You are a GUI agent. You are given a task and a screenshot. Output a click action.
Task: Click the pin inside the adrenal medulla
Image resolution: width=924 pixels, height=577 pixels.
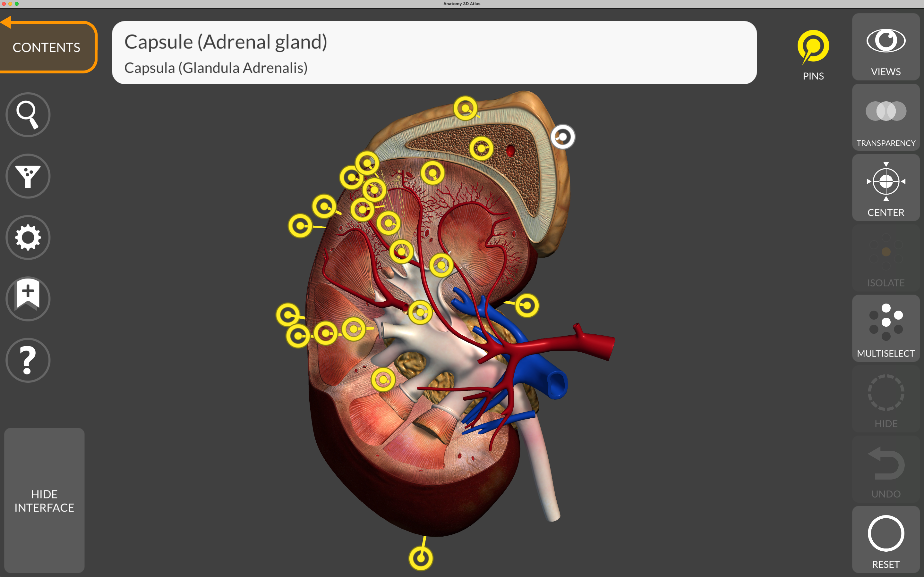tap(481, 148)
